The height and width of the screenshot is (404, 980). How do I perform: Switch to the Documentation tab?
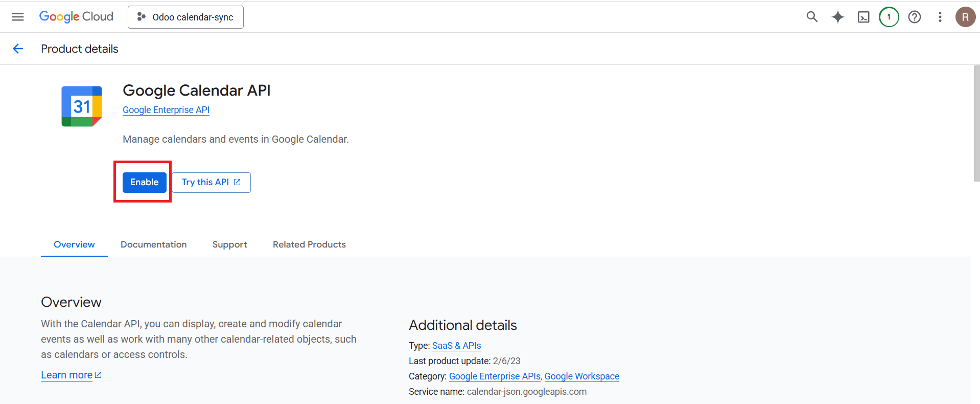click(x=153, y=244)
